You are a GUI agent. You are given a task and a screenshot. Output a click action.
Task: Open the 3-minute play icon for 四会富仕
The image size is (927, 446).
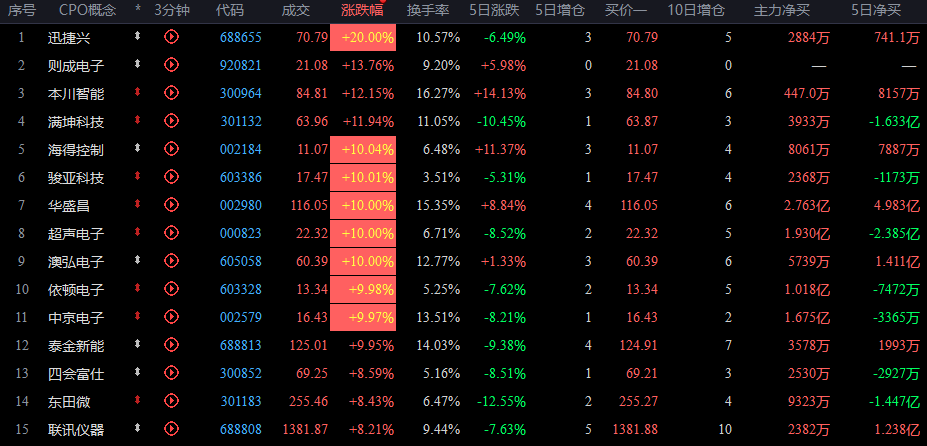(x=171, y=373)
